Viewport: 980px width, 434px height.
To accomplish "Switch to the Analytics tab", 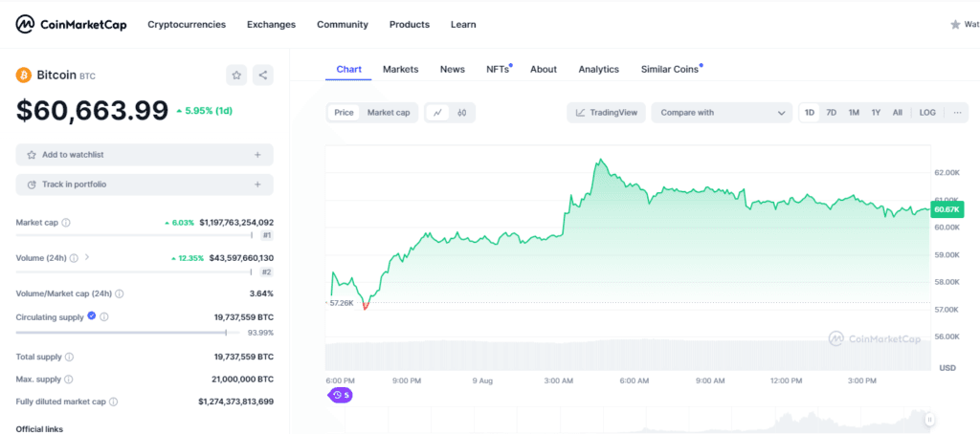I will pyautogui.click(x=599, y=70).
